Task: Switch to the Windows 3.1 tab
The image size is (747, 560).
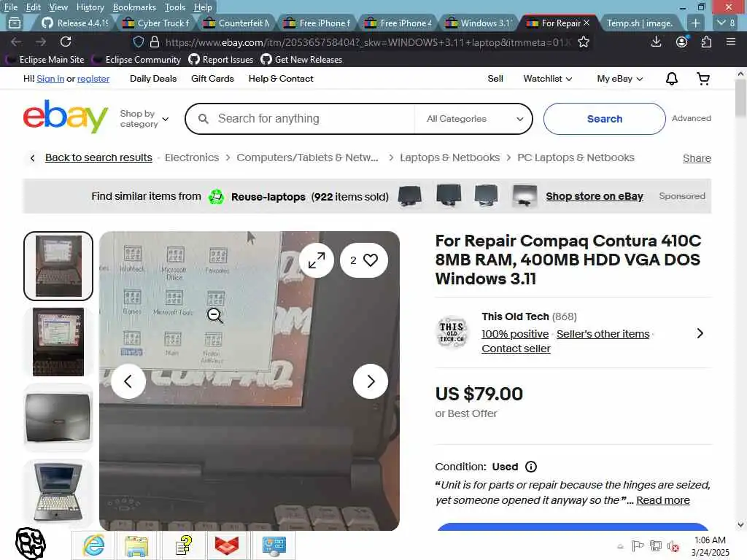Action: 479,23
